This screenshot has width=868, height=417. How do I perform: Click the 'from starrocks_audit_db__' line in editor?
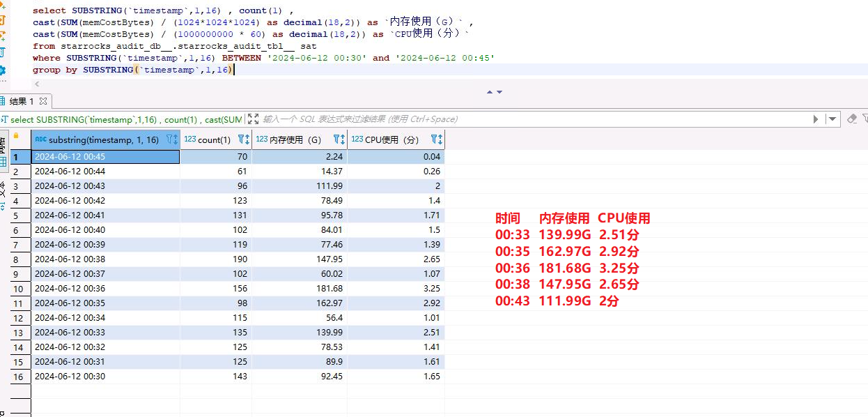coord(174,46)
